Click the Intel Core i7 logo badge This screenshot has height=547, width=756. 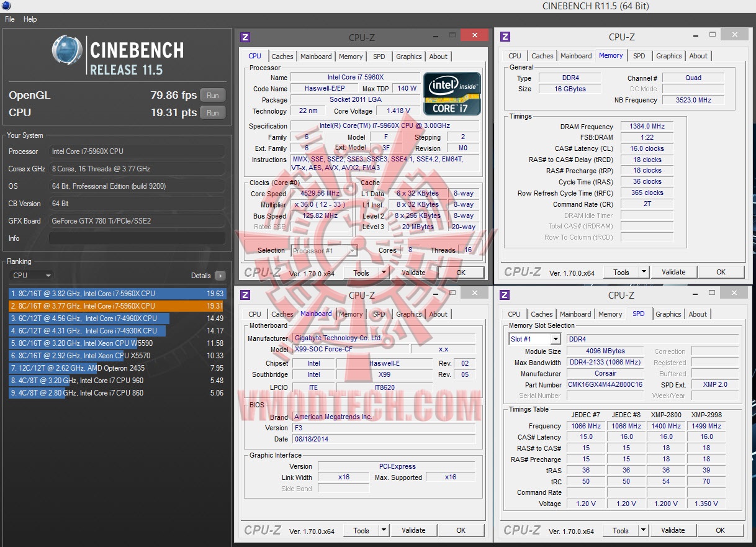coord(452,94)
